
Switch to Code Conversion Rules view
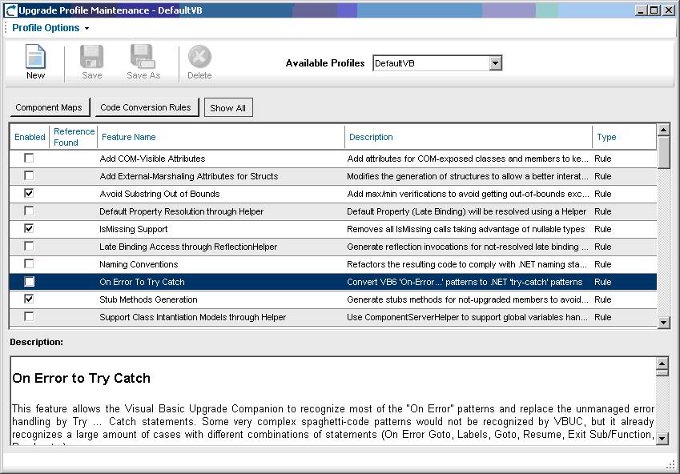pyautogui.click(x=148, y=107)
